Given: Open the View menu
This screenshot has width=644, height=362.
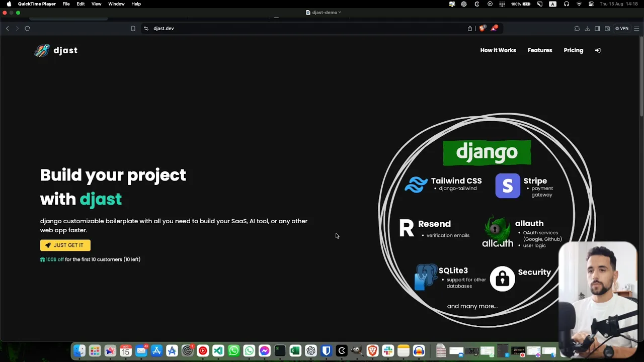Looking at the screenshot, I should coord(96,4).
